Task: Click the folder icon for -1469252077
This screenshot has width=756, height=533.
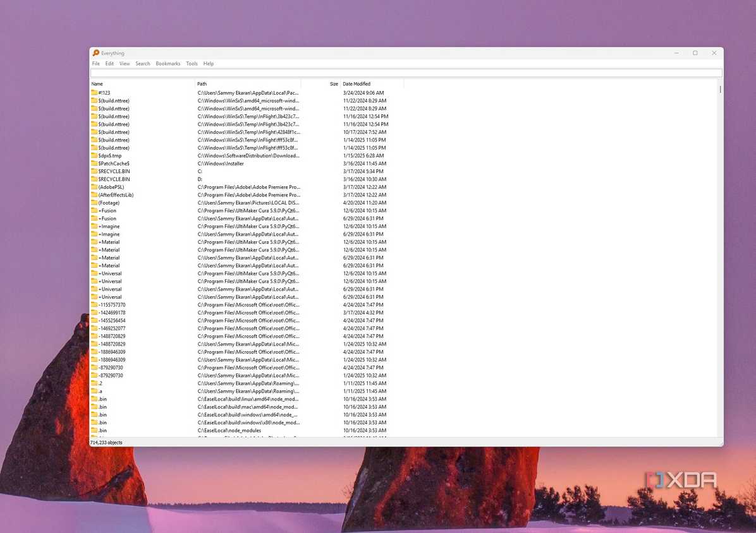Action: [x=94, y=328]
